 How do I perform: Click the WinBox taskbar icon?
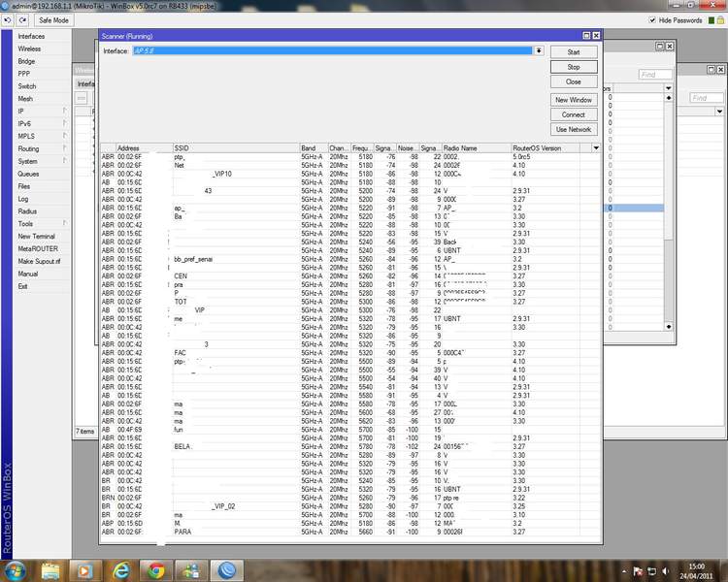[227, 570]
